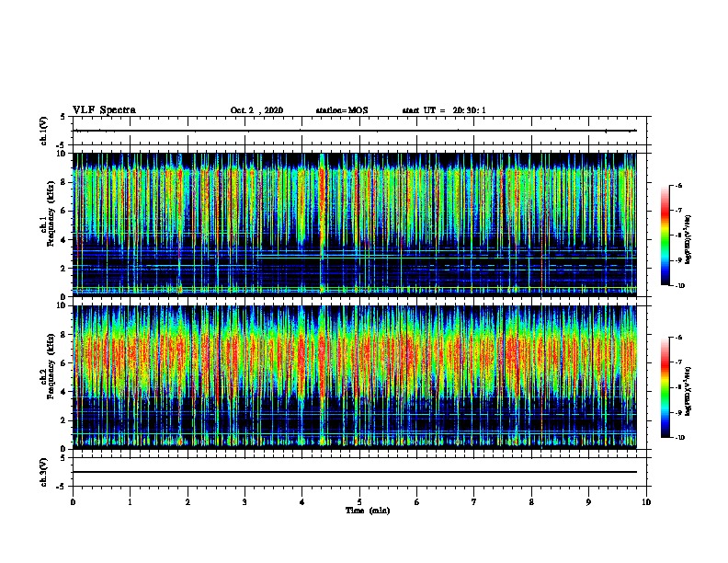Click time axis tick label "5"
Viewport: 728px width, 563px height.
(359, 502)
